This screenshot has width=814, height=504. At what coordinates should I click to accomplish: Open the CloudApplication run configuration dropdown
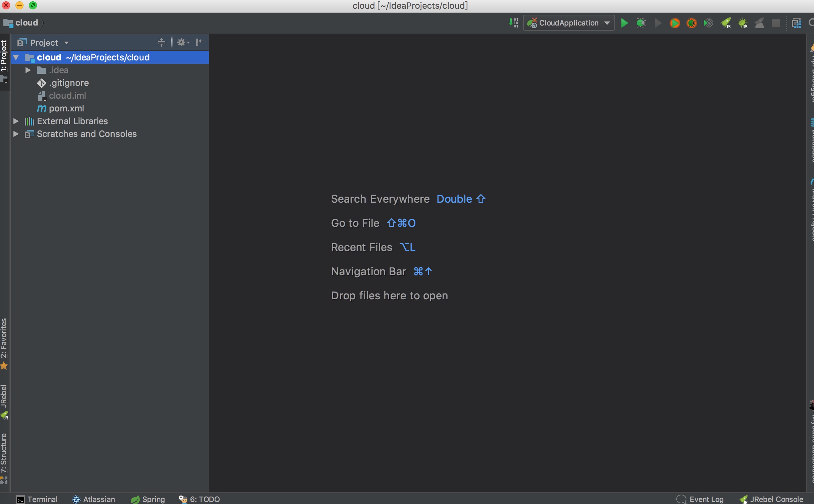[x=569, y=23]
